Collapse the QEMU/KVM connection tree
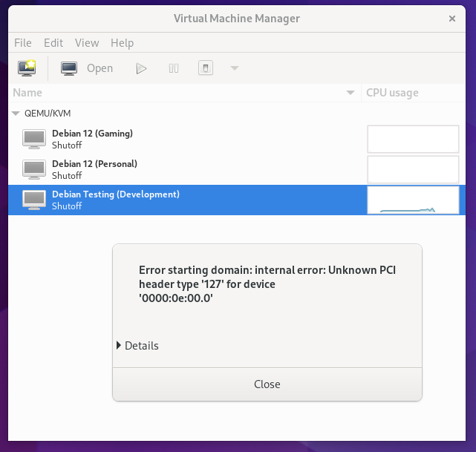 point(16,114)
